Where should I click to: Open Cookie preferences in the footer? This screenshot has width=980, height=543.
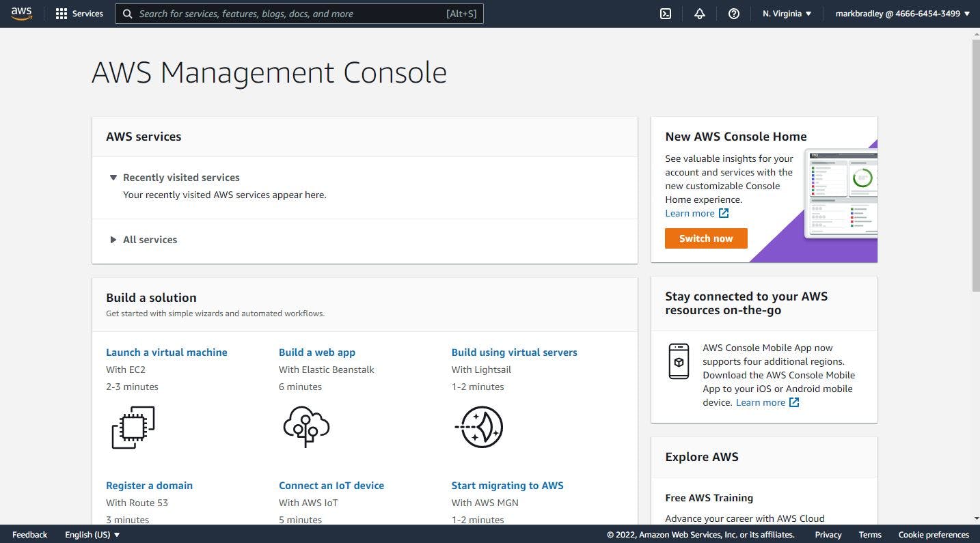pyautogui.click(x=934, y=535)
